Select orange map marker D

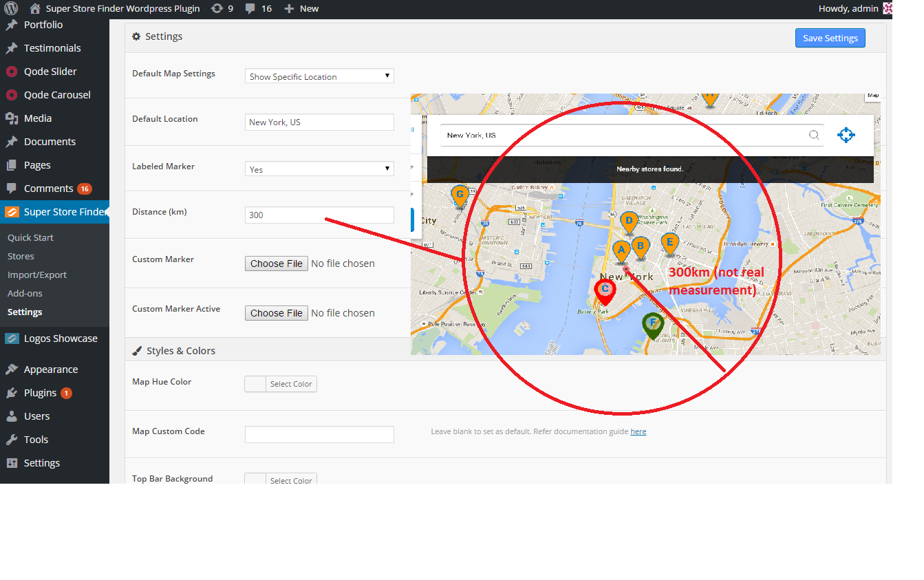click(628, 223)
